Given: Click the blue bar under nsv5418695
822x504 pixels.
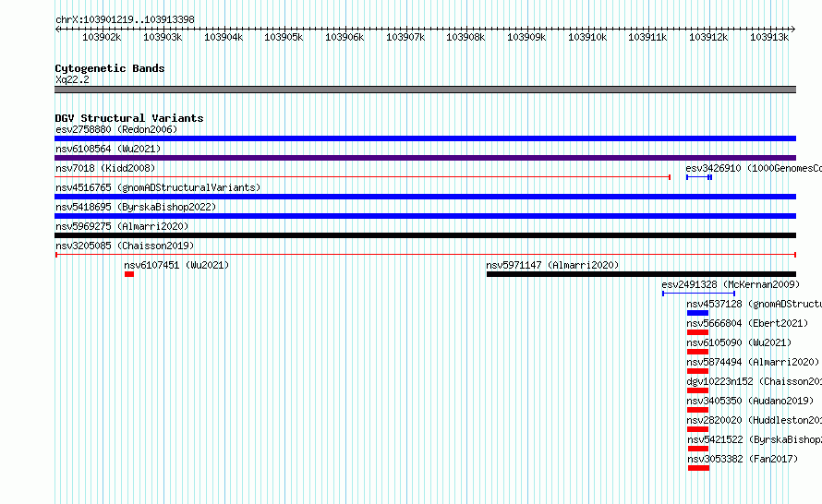Looking at the screenshot, I should coord(425,216).
